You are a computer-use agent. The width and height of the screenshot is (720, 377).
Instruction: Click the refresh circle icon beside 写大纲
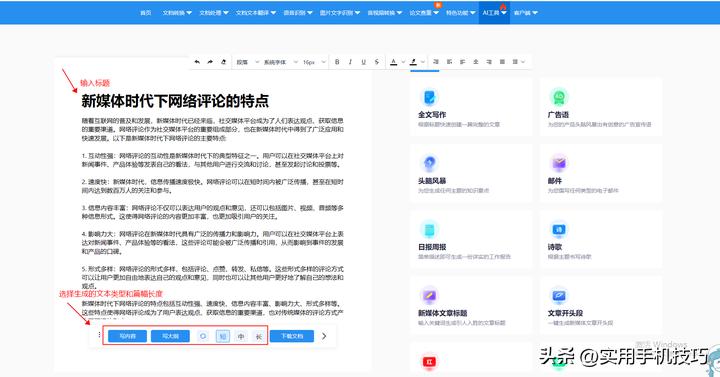coord(203,336)
